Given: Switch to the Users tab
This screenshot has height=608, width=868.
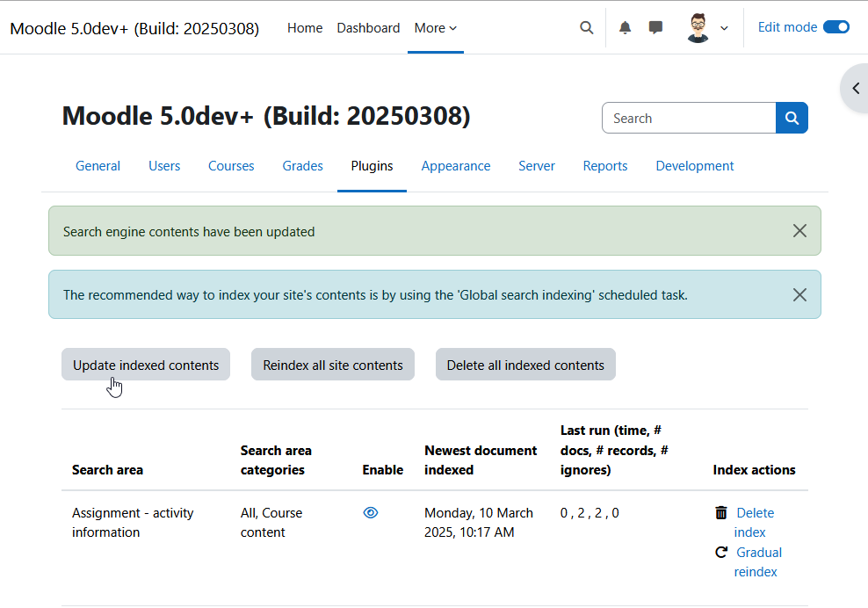Looking at the screenshot, I should [x=164, y=166].
